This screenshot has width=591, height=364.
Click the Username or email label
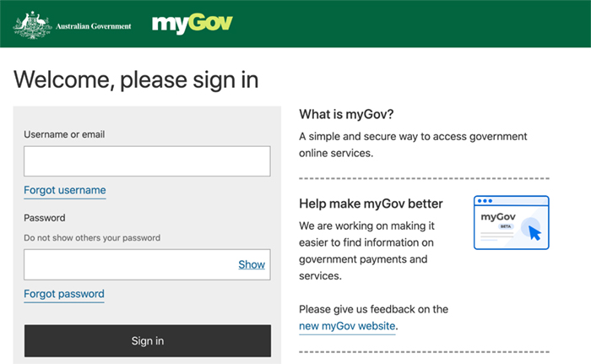[64, 134]
